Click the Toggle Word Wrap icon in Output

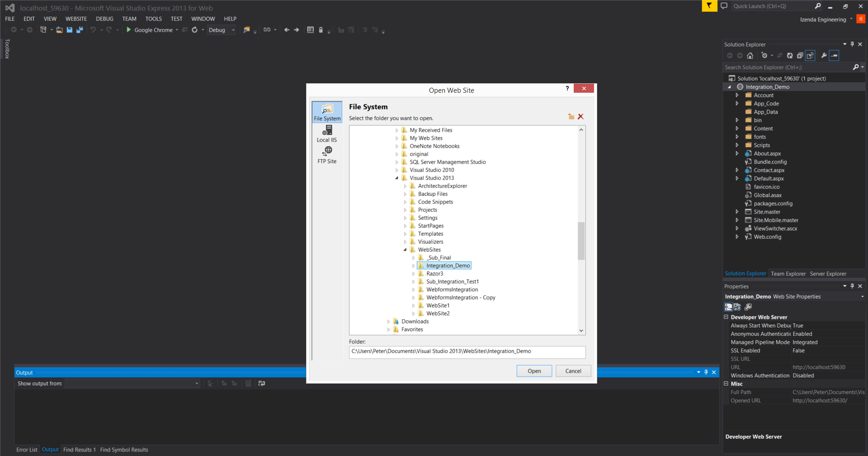click(262, 383)
